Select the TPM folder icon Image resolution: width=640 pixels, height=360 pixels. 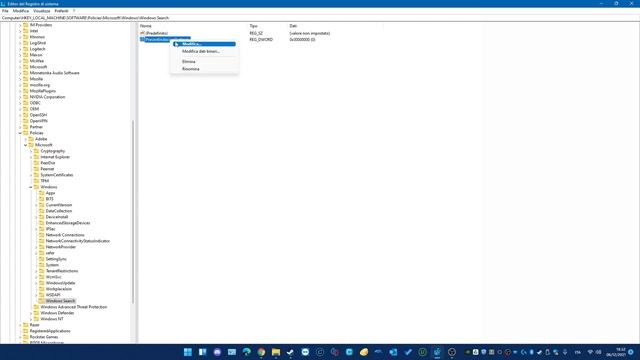pos(36,181)
